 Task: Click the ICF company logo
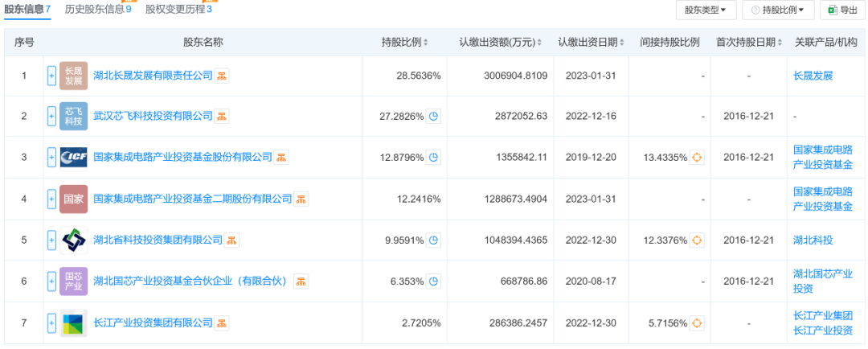coord(74,158)
